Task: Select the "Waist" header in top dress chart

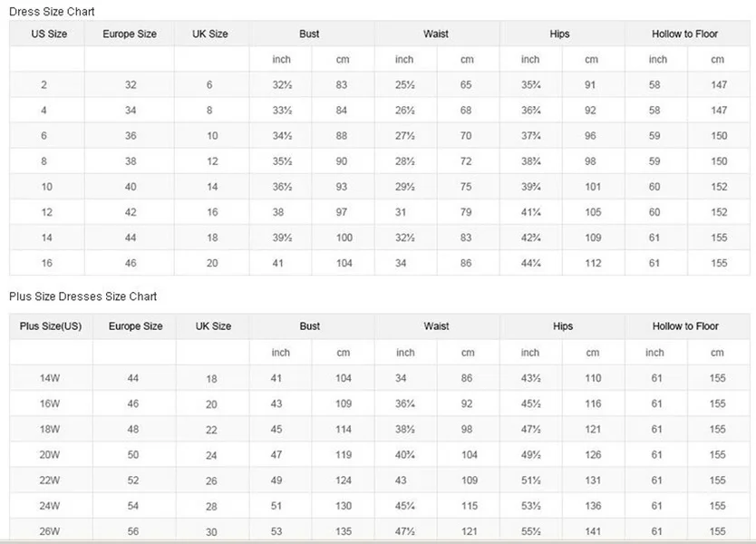Action: pos(436,34)
